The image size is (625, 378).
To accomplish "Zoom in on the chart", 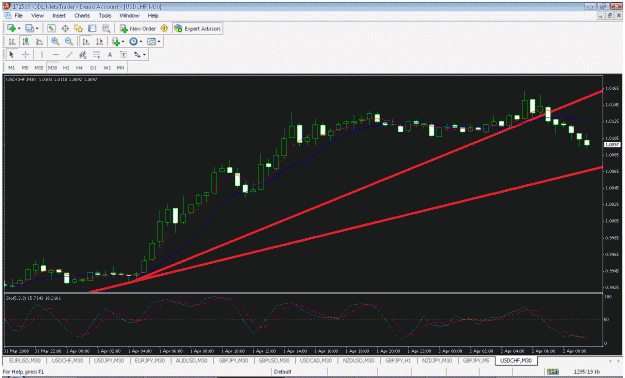I will click(x=55, y=41).
